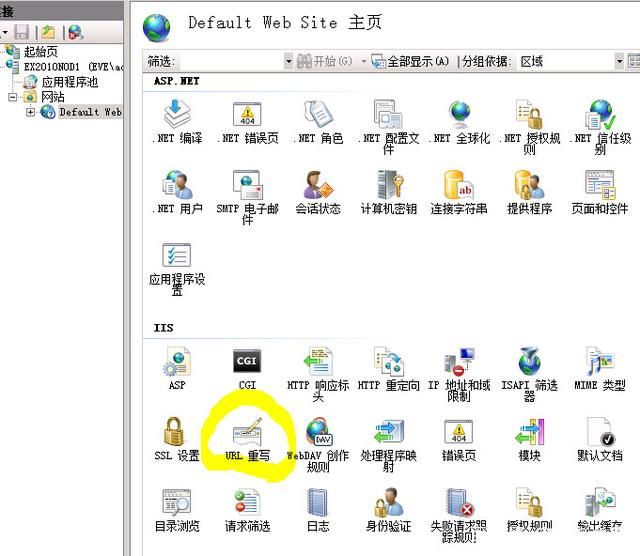Click the save icon in connections toolbar

coord(22,32)
